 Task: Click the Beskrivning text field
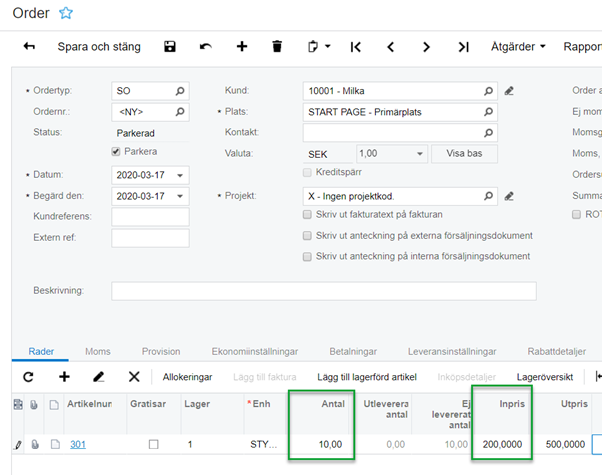(x=323, y=291)
